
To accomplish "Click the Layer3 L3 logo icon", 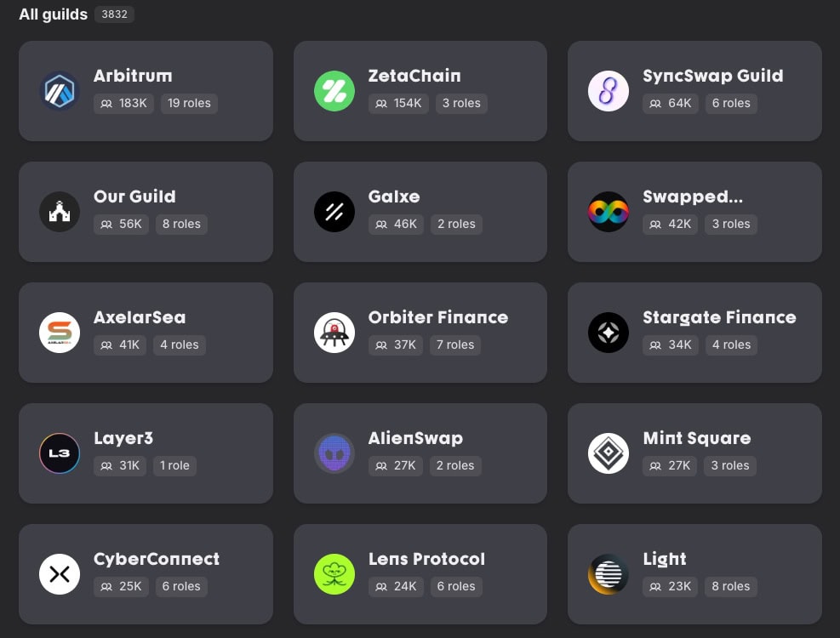I will click(x=60, y=453).
